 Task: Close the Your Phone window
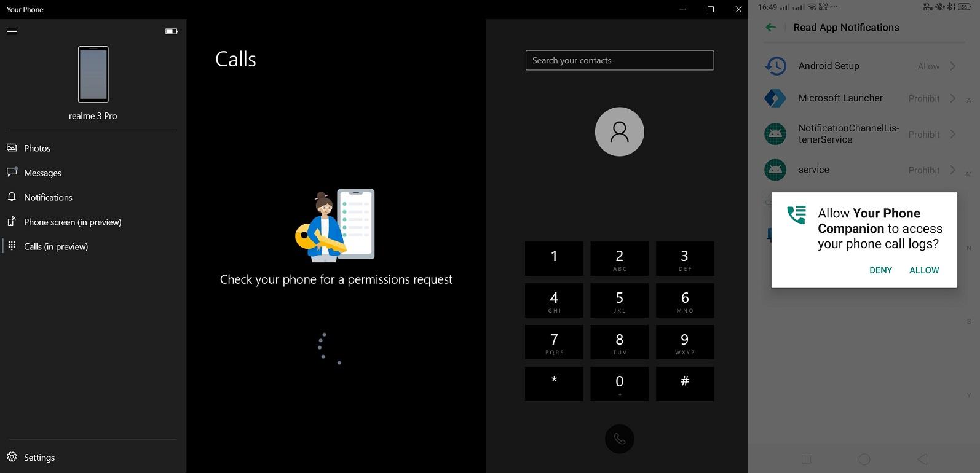(x=739, y=9)
